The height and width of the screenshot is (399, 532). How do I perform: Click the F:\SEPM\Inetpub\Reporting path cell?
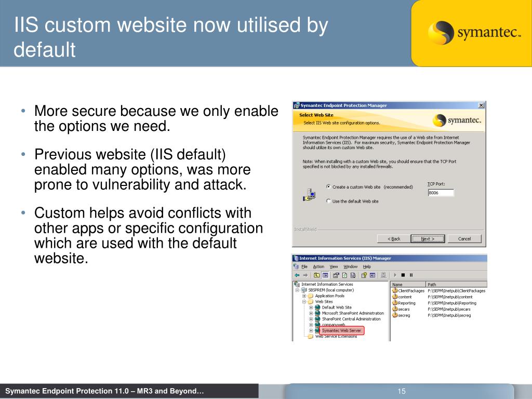point(452,303)
